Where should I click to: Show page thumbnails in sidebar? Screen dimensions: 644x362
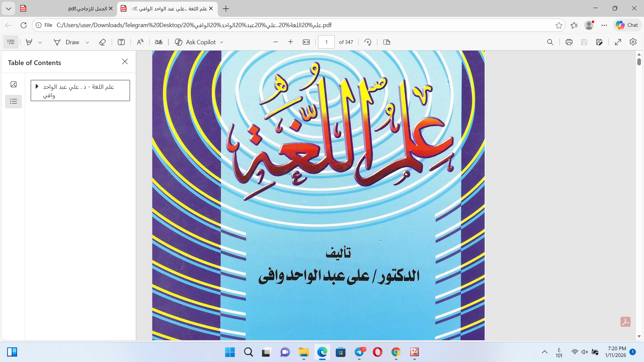click(13, 84)
